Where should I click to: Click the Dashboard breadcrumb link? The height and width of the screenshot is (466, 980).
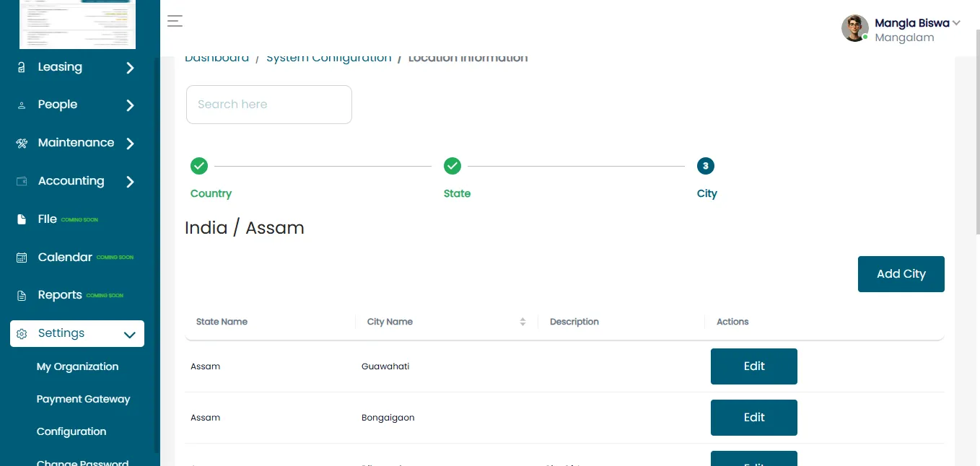[x=217, y=58]
